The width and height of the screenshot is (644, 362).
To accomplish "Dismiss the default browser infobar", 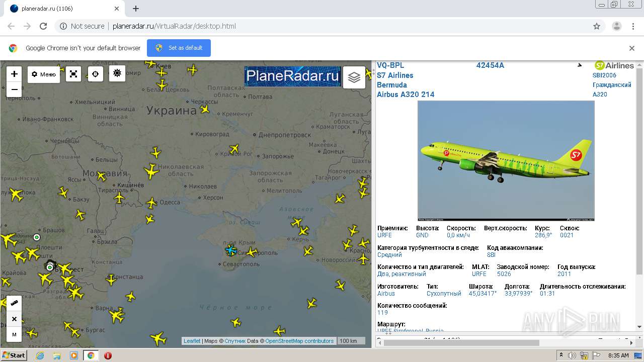I will (632, 48).
